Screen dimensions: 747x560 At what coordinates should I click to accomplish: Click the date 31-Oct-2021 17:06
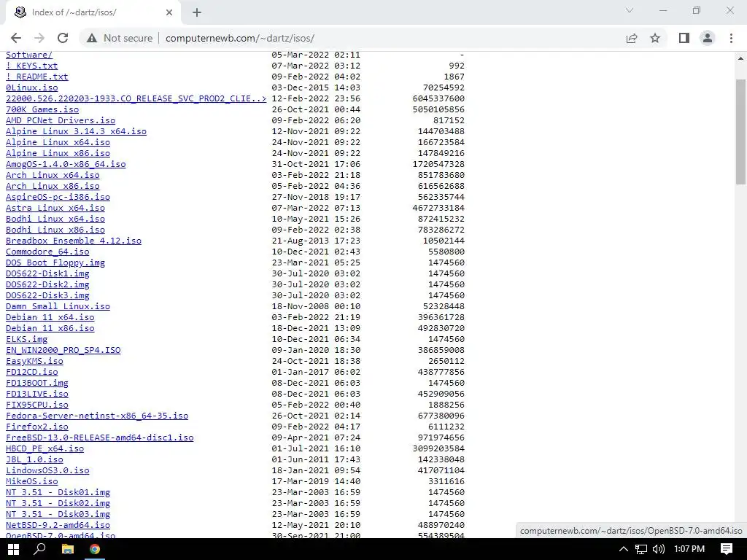click(x=316, y=164)
